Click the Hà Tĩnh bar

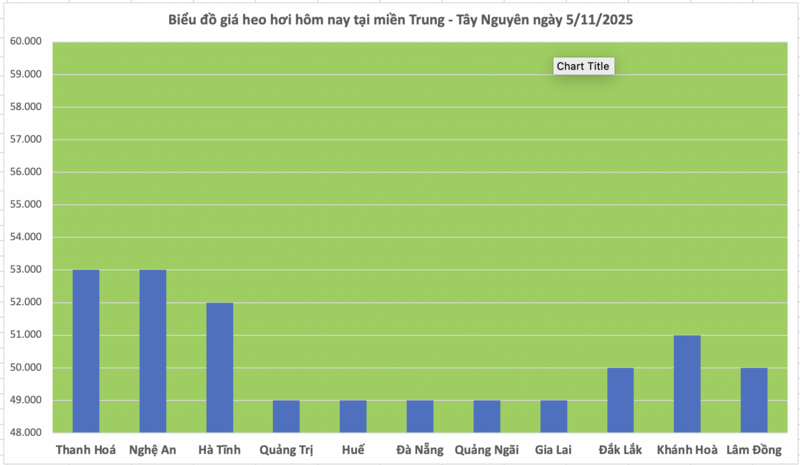click(219, 367)
